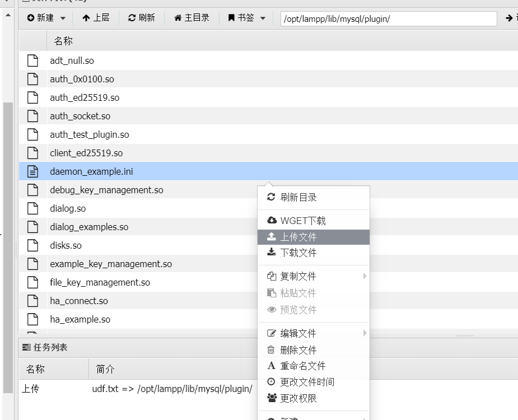Screen dimensions: 518x420
Task: Choose 更改文件时间 in the context menu
Action: click(314, 382)
